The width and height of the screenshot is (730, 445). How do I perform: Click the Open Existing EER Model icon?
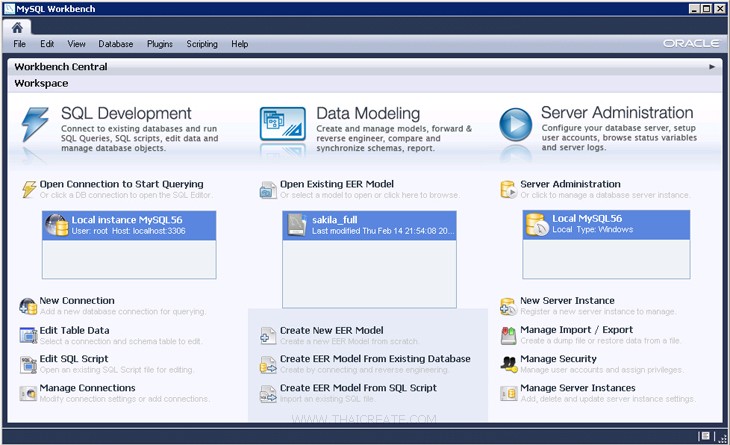(268, 190)
